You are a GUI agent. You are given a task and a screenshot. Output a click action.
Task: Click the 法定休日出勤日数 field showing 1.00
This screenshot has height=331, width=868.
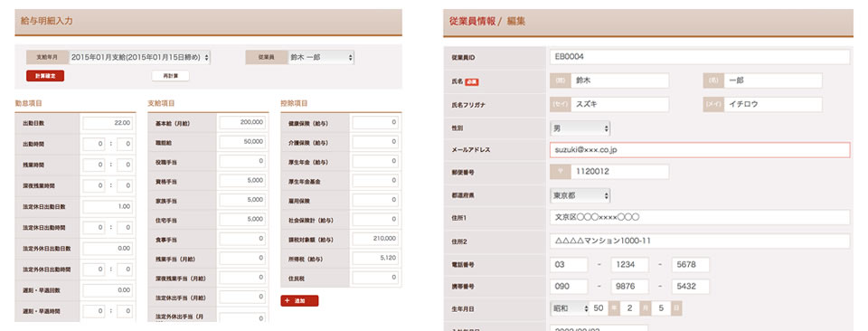(108, 206)
